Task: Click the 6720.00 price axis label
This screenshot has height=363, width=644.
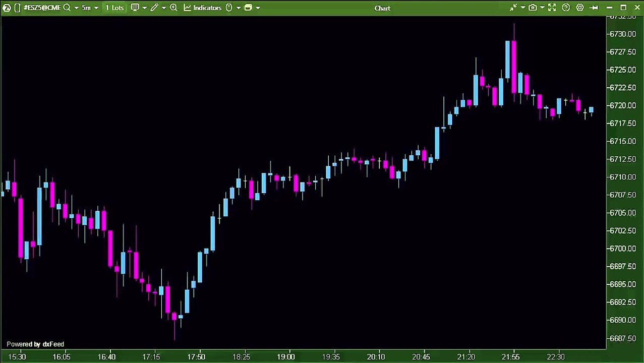Action: click(623, 105)
